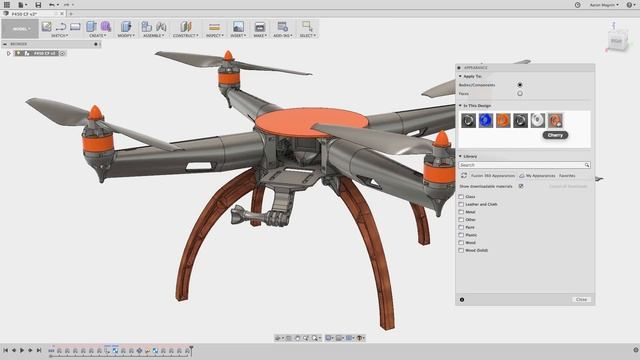This screenshot has width=640, height=360.
Task: Click the Undo arrow
Action: click(51, 5)
